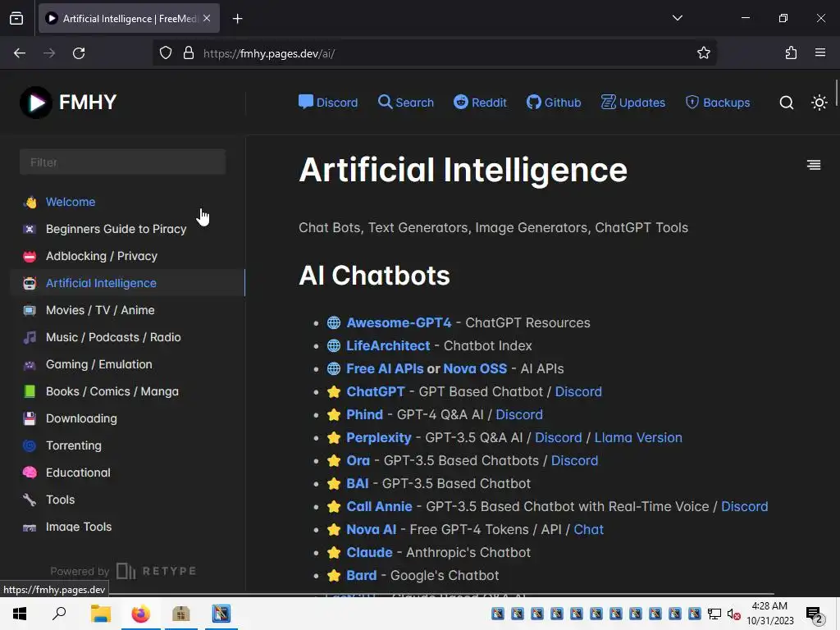840x630 pixels.
Task: Open the Firefox hamburger menu
Action: 820,53
